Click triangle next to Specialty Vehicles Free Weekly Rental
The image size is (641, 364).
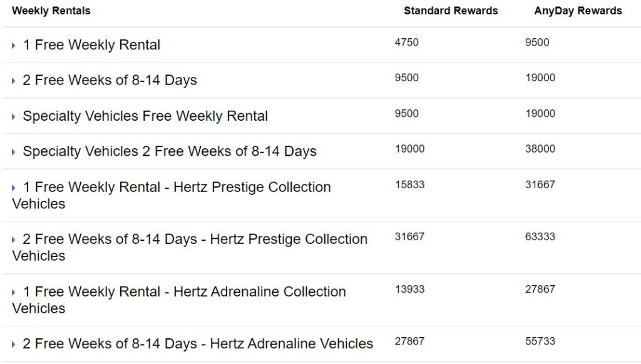coord(13,117)
